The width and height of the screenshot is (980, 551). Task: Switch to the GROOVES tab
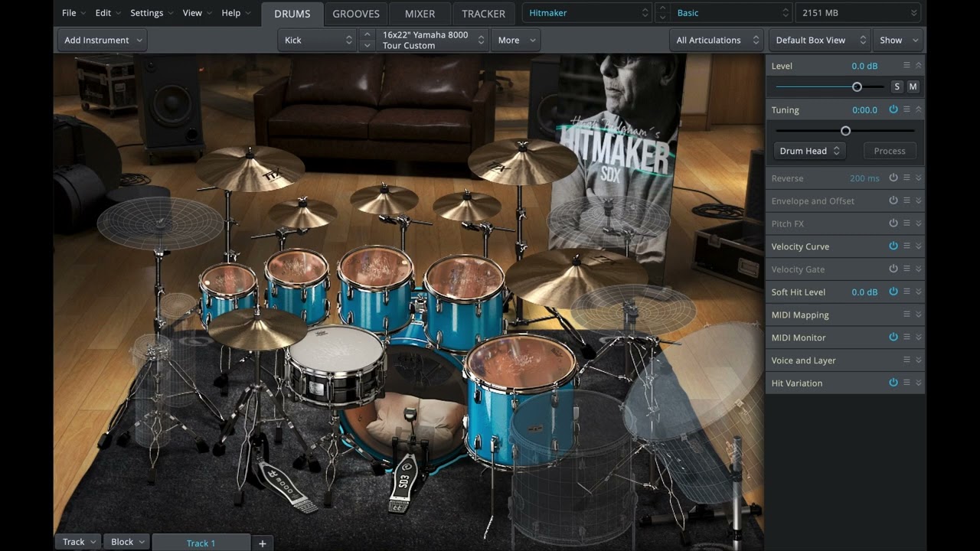point(356,13)
